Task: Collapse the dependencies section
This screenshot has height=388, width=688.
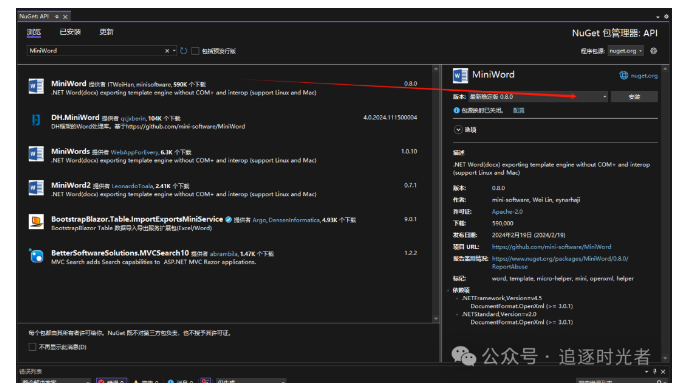Action: pos(448,290)
